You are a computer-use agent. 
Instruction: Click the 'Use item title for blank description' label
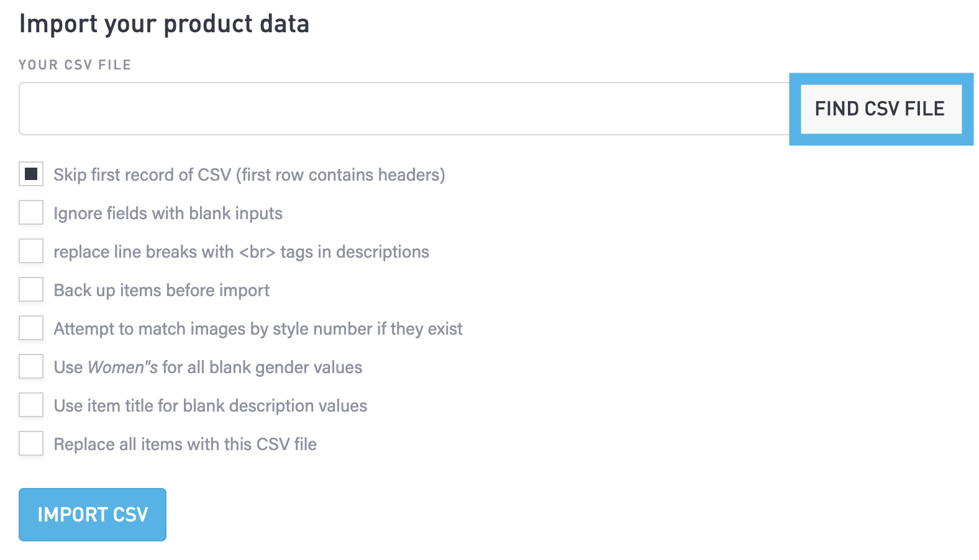click(210, 406)
